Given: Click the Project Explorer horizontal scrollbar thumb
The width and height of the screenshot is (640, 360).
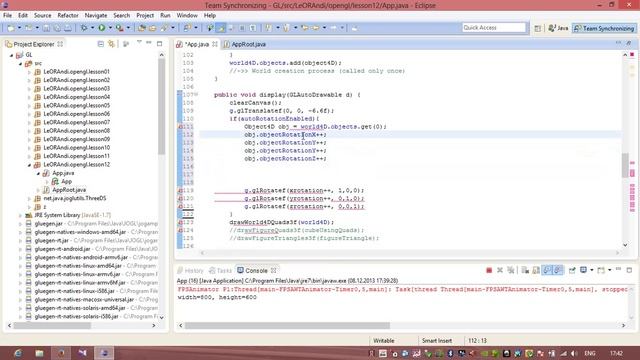Looking at the screenshot, I should [52, 326].
